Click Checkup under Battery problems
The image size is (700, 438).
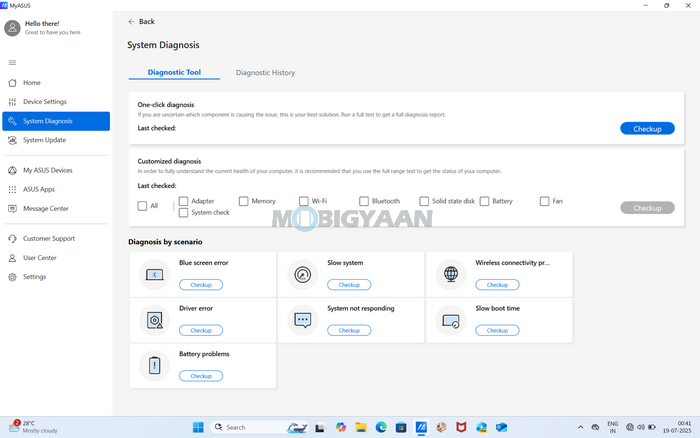201,376
